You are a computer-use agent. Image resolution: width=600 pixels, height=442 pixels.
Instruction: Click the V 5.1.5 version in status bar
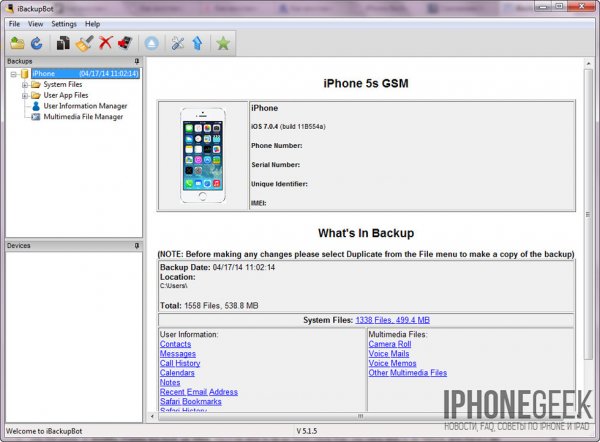307,431
